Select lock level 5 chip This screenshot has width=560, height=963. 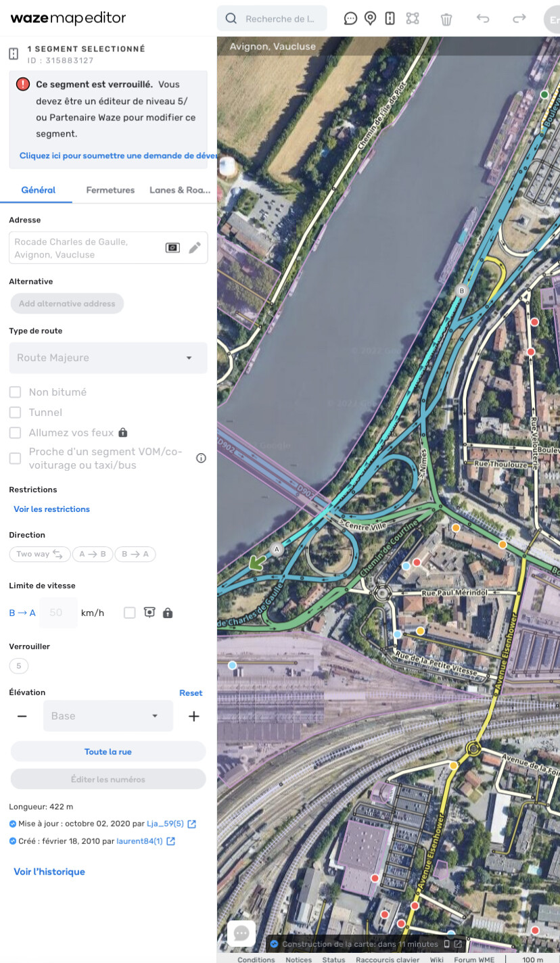point(18,666)
